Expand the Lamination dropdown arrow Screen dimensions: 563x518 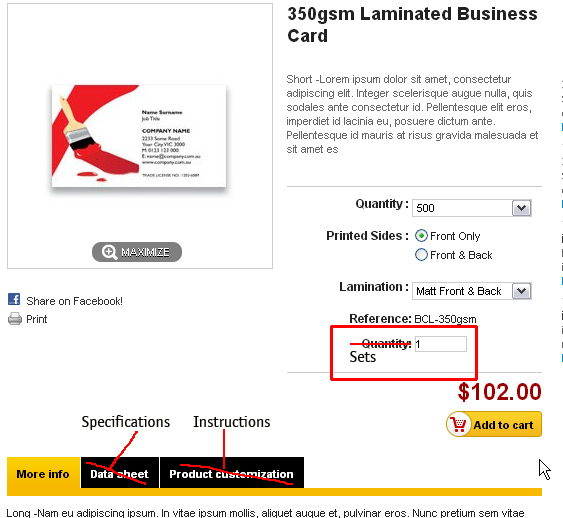(x=521, y=291)
